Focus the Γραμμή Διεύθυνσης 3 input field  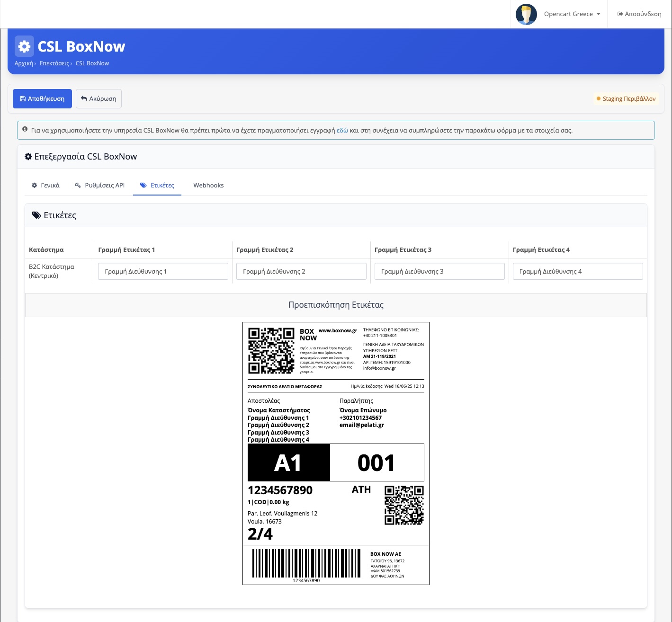pos(439,271)
